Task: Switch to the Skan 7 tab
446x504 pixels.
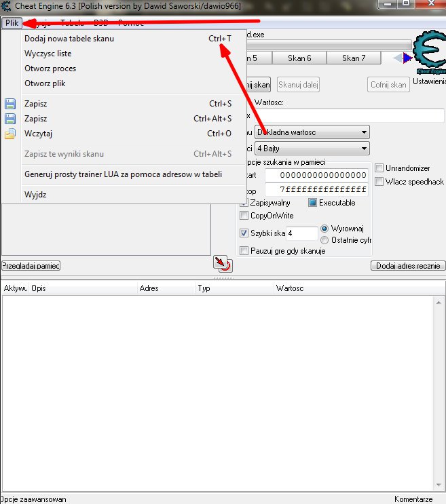Action: coord(354,58)
